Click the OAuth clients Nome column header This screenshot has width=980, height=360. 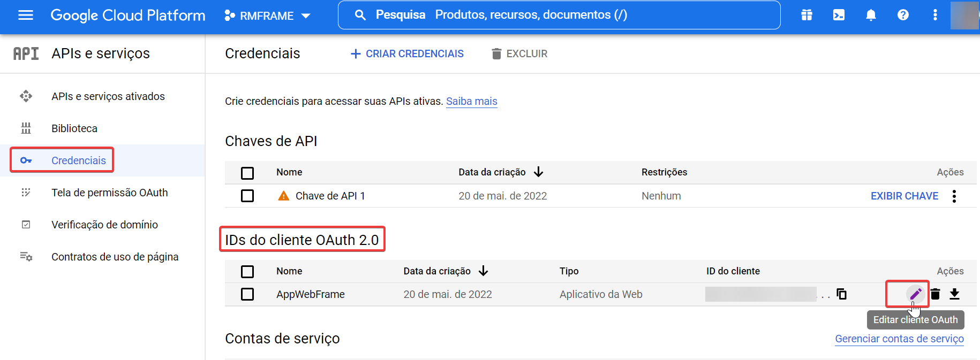coord(289,271)
